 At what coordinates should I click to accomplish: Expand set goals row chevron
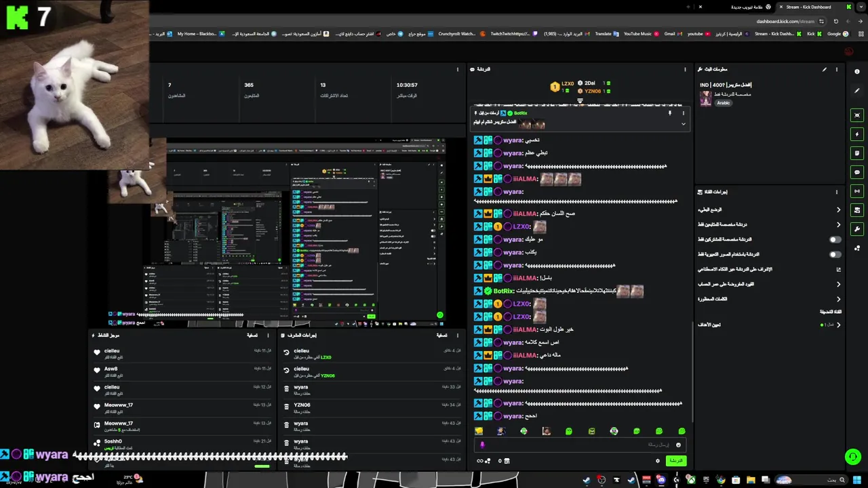pos(838,325)
